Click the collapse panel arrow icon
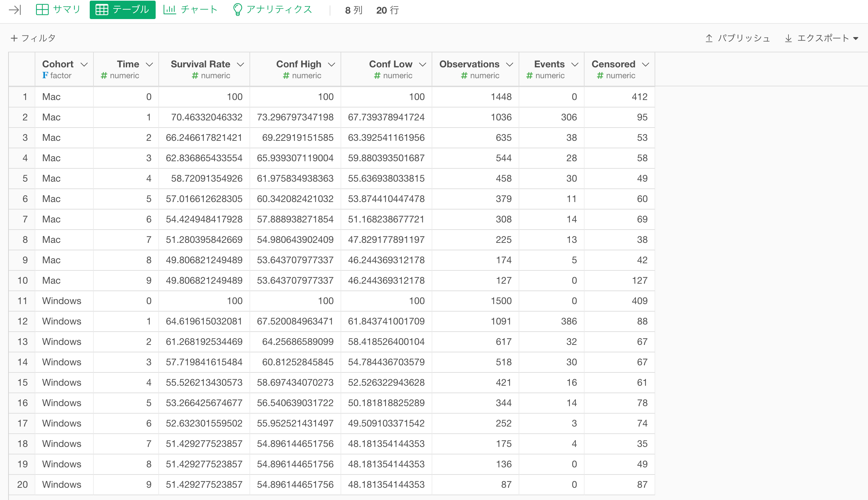Viewport: 868px width, 500px height. (15, 10)
